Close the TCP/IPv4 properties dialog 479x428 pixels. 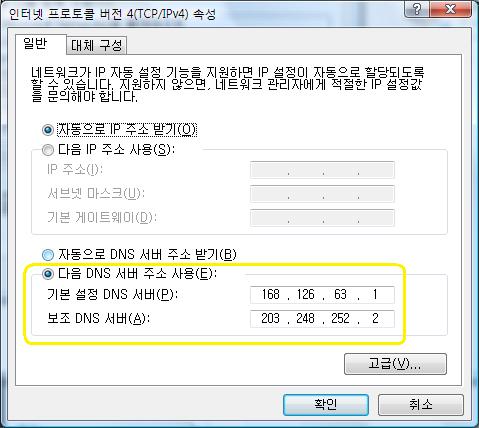[450, 9]
